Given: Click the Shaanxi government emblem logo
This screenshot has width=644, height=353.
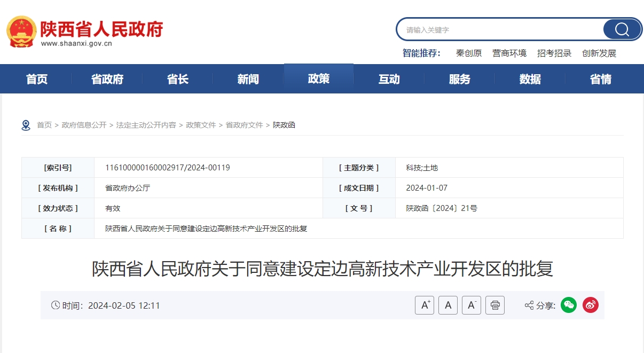Looking at the screenshot, I should point(21,32).
